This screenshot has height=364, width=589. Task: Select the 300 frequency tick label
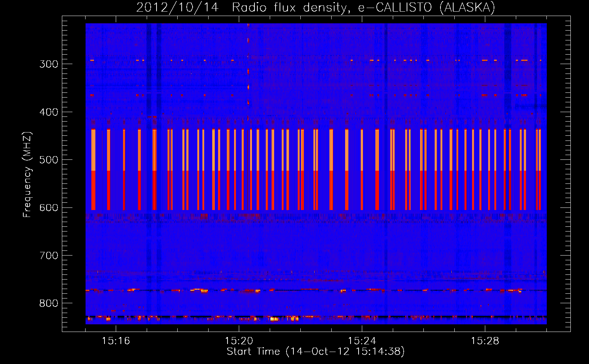(49, 64)
